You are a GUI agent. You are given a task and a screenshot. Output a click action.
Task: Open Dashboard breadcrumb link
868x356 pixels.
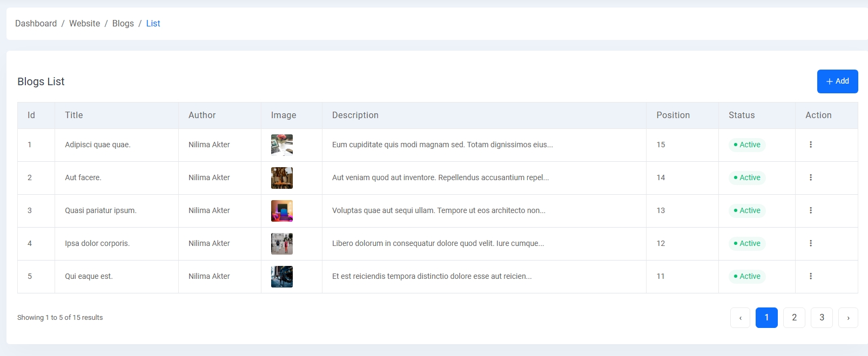tap(36, 24)
